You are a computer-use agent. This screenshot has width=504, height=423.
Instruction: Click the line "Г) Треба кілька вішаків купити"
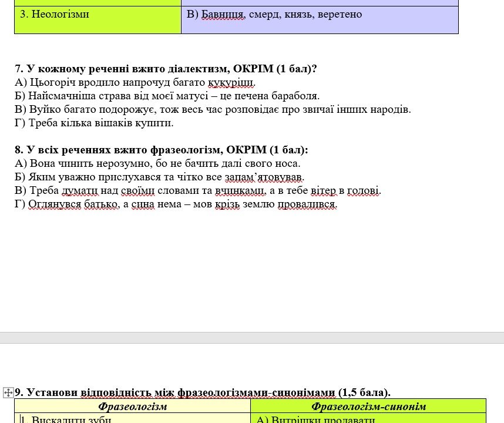coord(94,123)
